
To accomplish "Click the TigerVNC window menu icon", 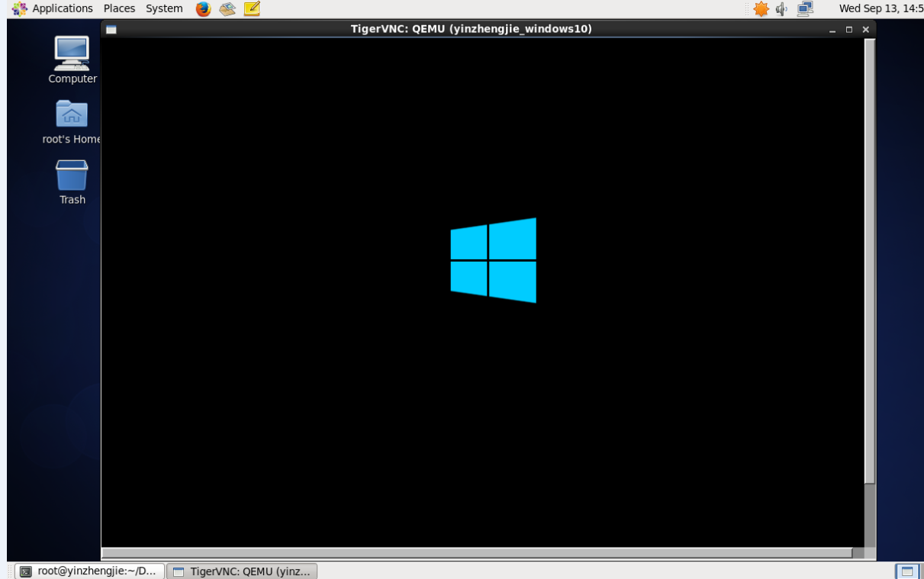I will (111, 29).
